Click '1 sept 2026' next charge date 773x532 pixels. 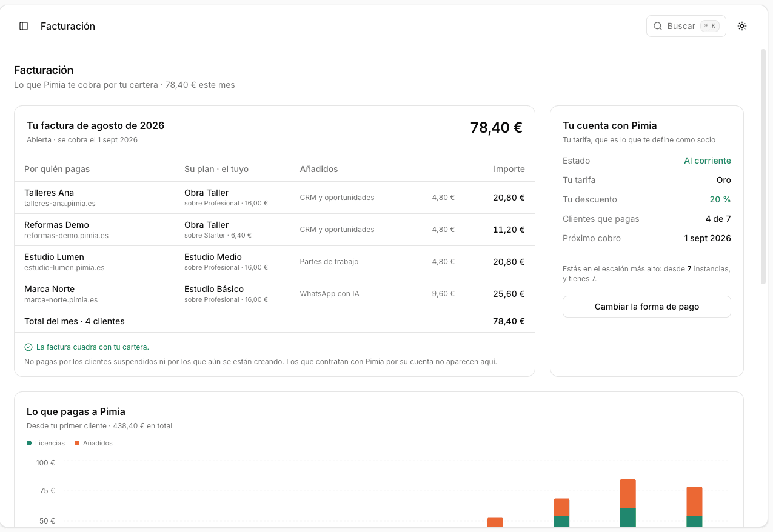[x=708, y=238]
